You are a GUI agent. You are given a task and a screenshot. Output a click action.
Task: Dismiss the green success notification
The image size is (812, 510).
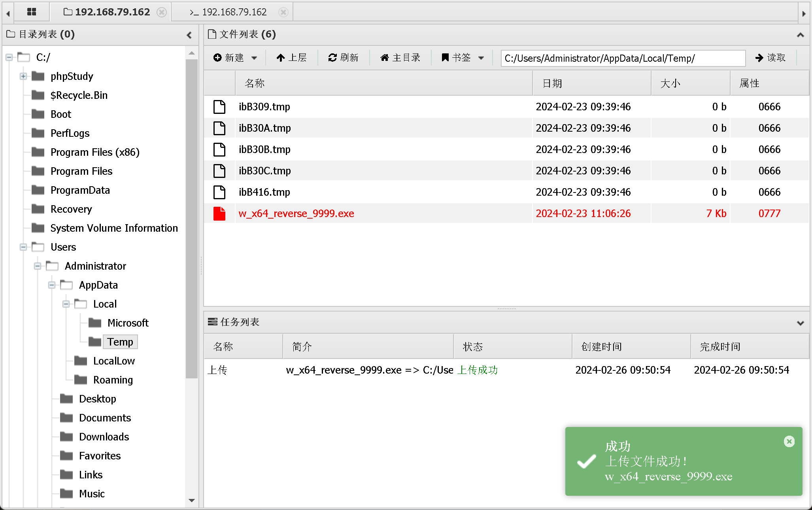pos(789,441)
